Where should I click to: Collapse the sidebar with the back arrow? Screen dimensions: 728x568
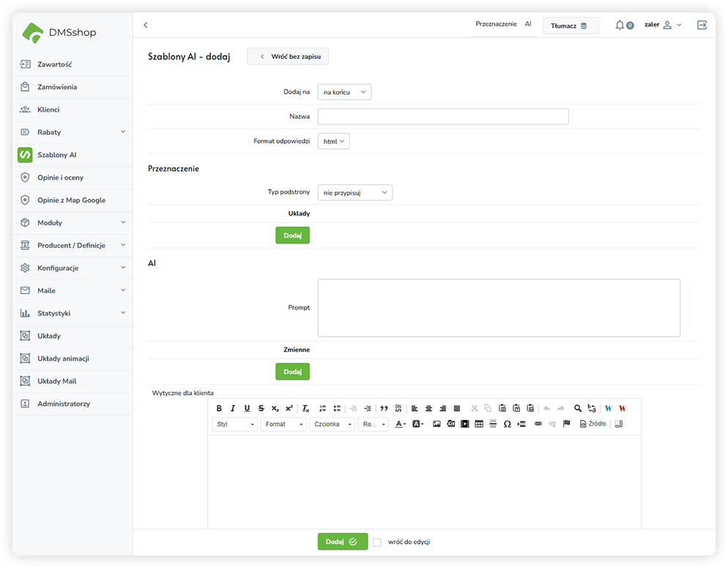146,25
